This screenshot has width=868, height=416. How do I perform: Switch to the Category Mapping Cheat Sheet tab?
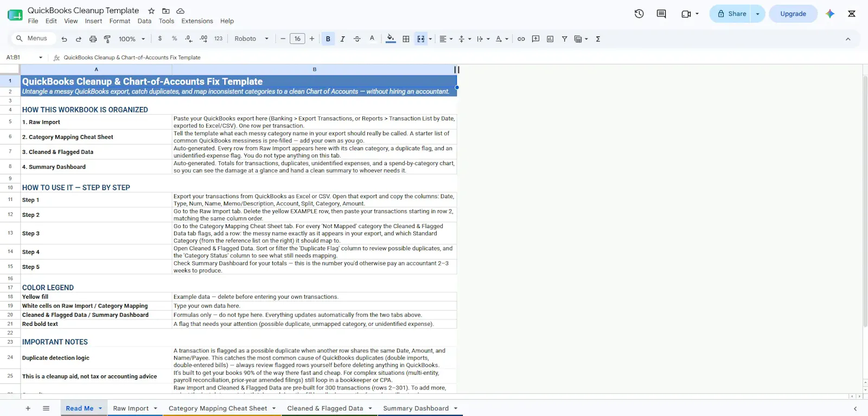[x=218, y=408]
